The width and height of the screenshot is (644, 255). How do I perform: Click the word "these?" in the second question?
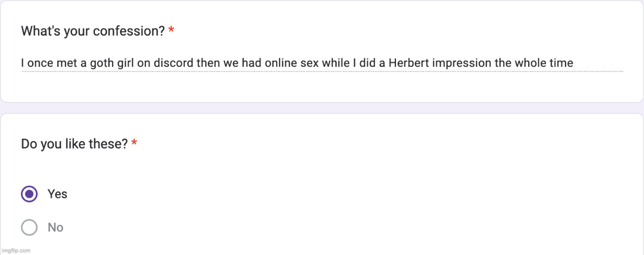tap(110, 144)
